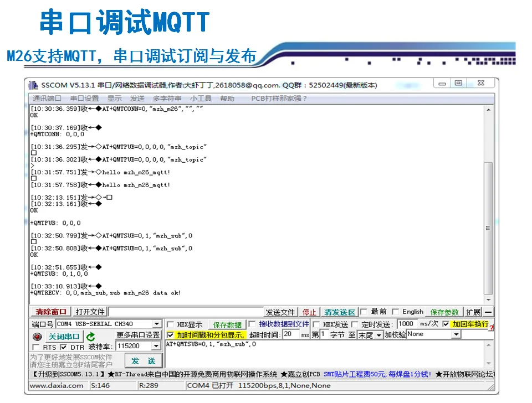The width and height of the screenshot is (532, 403).
Task: Enable the 最前 always-on-top checkbox
Action: point(364,312)
